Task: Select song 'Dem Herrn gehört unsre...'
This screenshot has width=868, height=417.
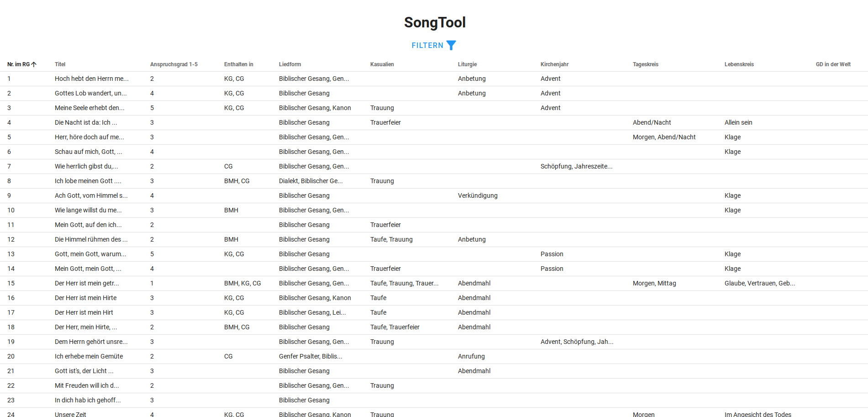Action: 91,342
